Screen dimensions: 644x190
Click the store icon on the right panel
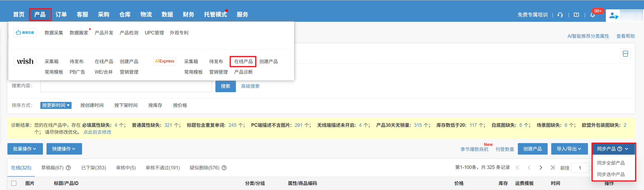[625, 54]
